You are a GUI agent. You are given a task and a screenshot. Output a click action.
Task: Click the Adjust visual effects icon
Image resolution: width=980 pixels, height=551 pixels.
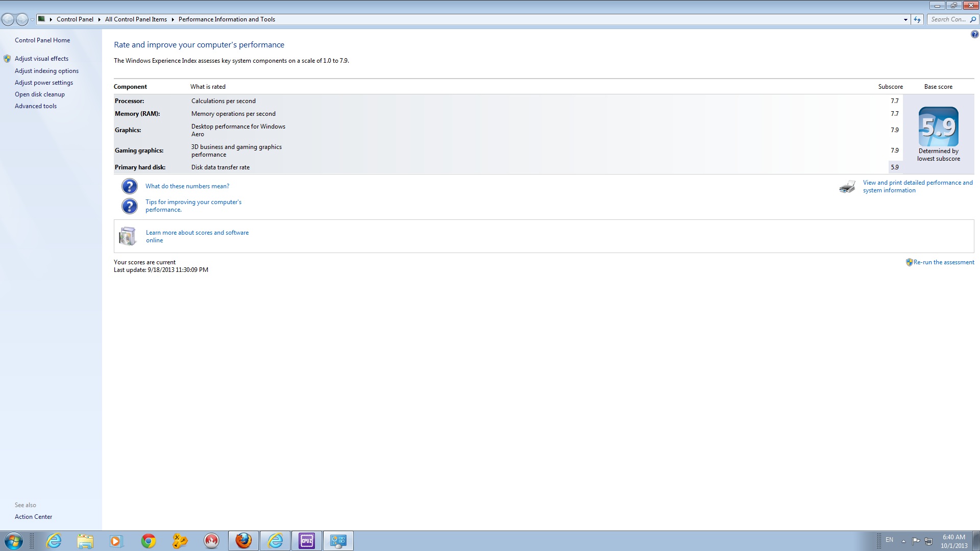[x=8, y=59]
